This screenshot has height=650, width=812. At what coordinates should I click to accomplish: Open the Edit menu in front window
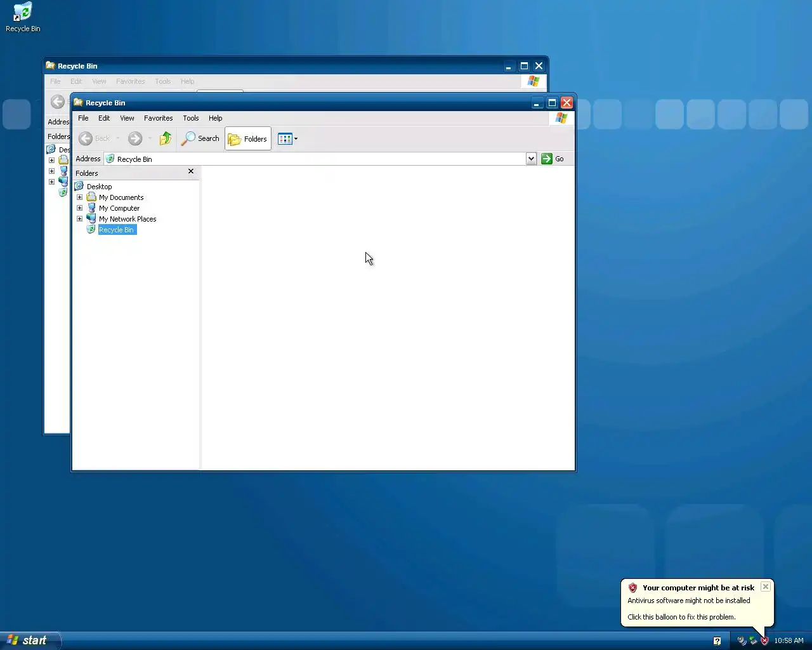(104, 118)
